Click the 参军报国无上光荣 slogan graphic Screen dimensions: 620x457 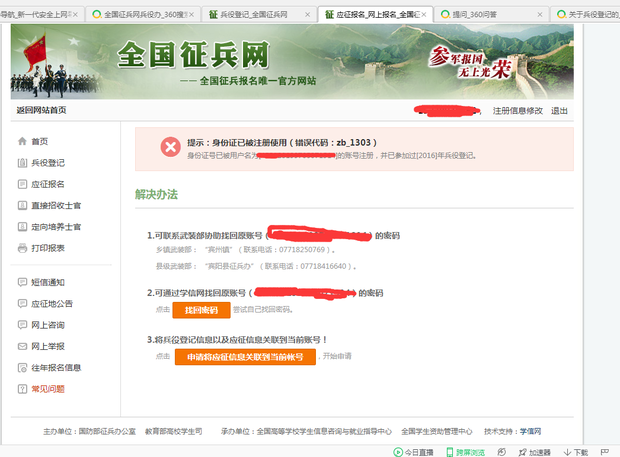pyautogui.click(x=471, y=63)
